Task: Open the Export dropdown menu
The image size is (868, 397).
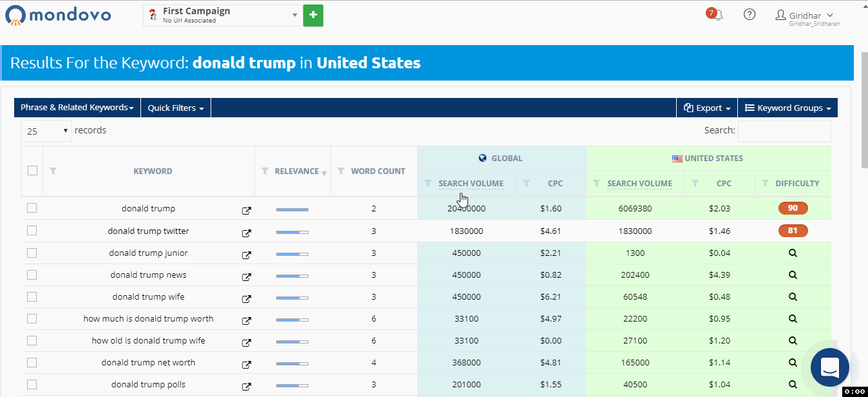Action: pos(707,108)
